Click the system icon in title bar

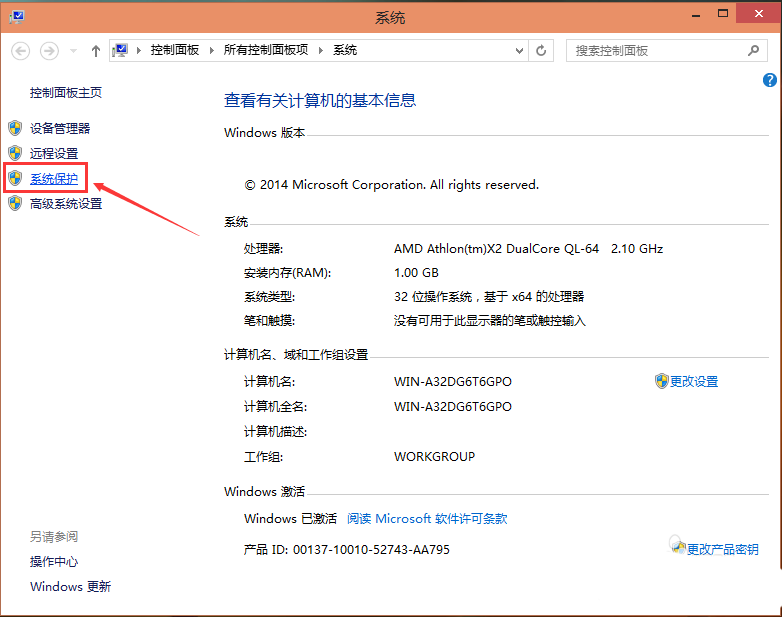point(16,17)
